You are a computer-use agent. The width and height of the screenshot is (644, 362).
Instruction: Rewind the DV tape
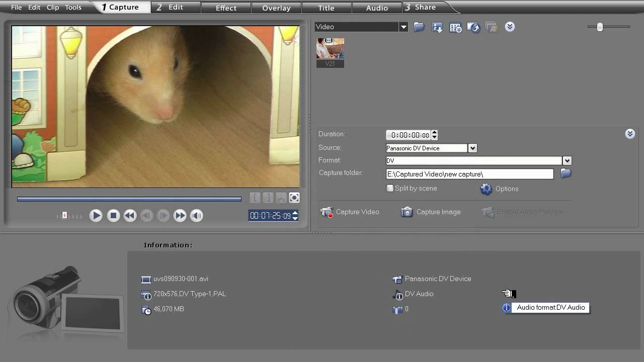click(x=130, y=216)
